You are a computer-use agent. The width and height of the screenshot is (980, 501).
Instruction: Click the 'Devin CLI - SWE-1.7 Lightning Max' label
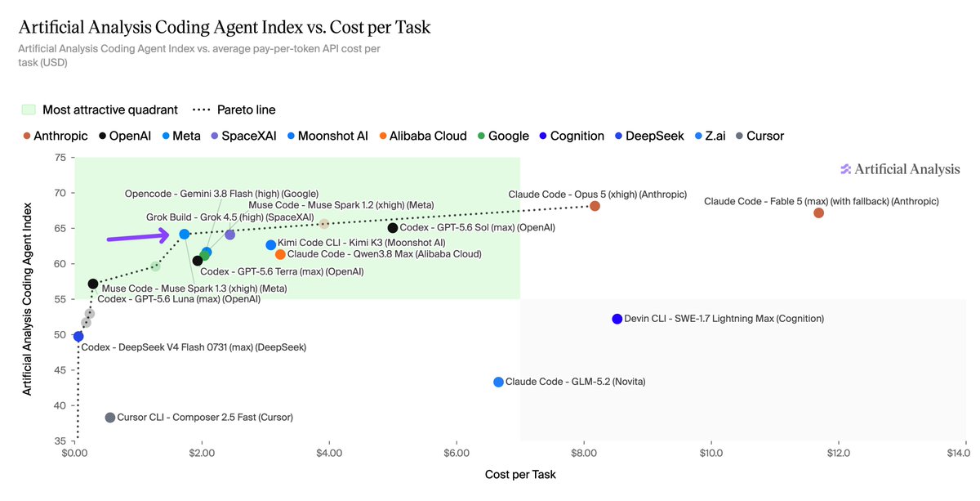point(724,319)
